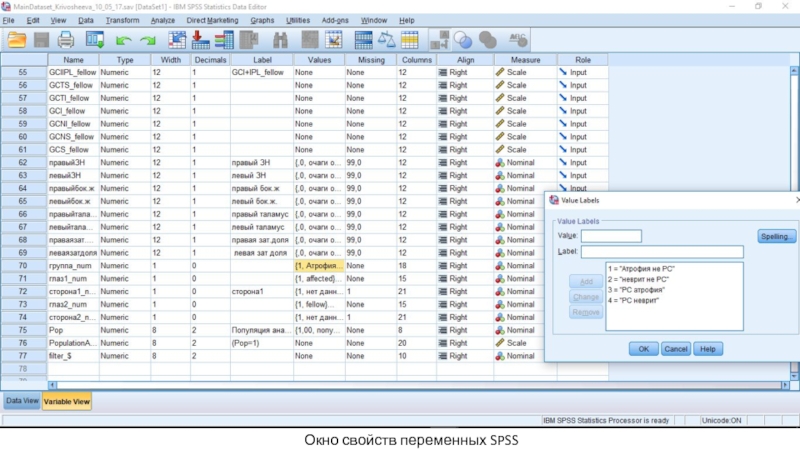This screenshot has width=800, height=450.
Task: Open the Graphs menu
Action: coord(262,20)
